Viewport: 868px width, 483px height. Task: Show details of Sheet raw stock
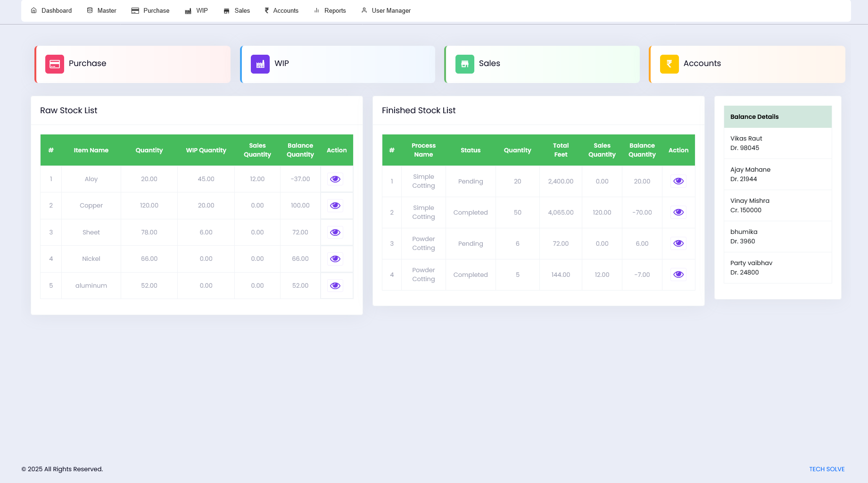click(335, 233)
